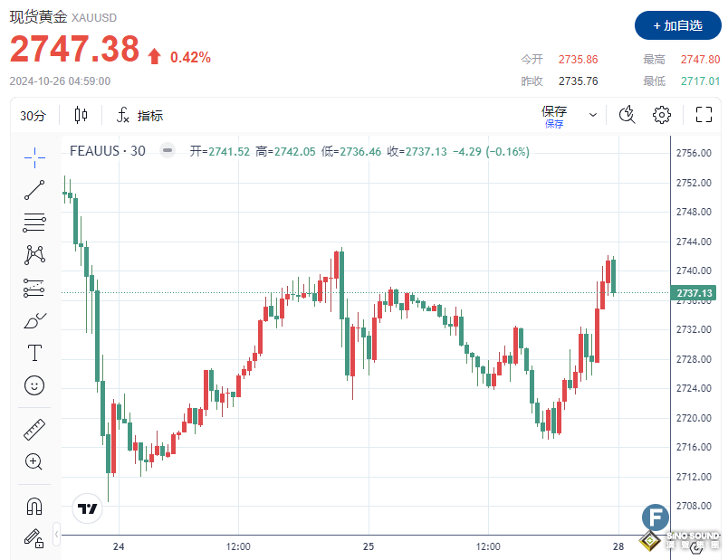Activate the zoom in tool
The image size is (728, 560).
pyautogui.click(x=34, y=461)
